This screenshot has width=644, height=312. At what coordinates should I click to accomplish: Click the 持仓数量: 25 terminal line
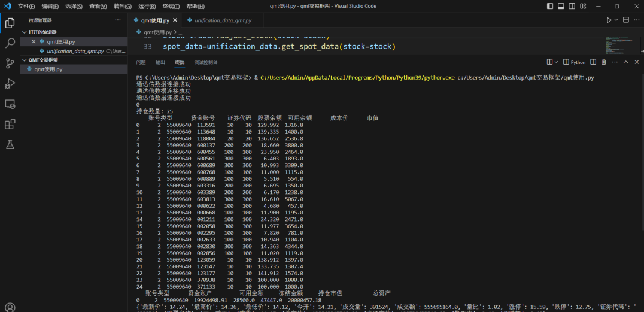pyautogui.click(x=154, y=111)
